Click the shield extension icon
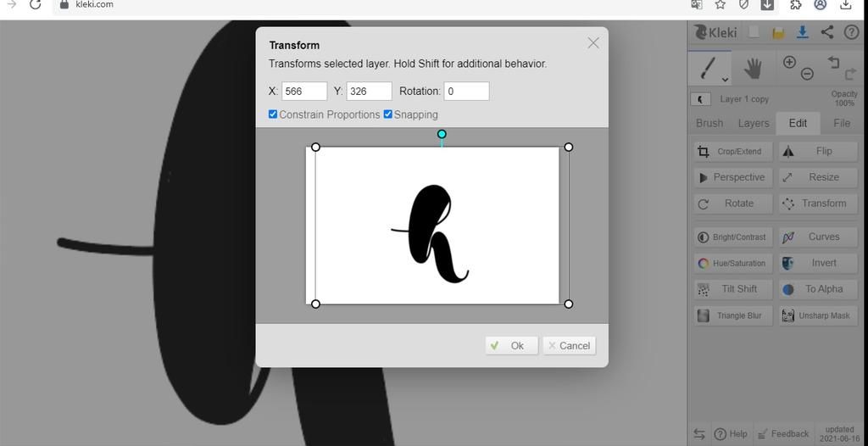The image size is (868, 446). click(x=744, y=4)
